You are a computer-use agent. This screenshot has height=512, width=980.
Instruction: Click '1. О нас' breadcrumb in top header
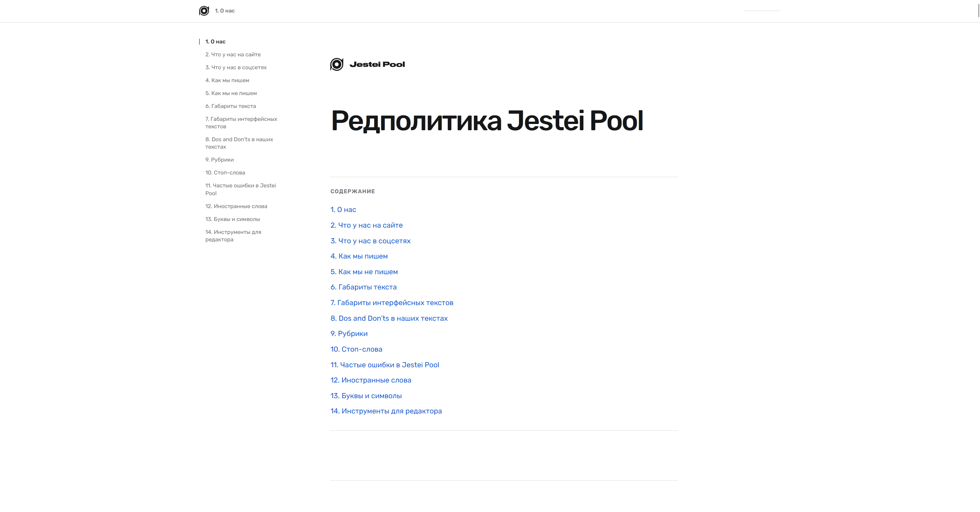[x=225, y=11]
